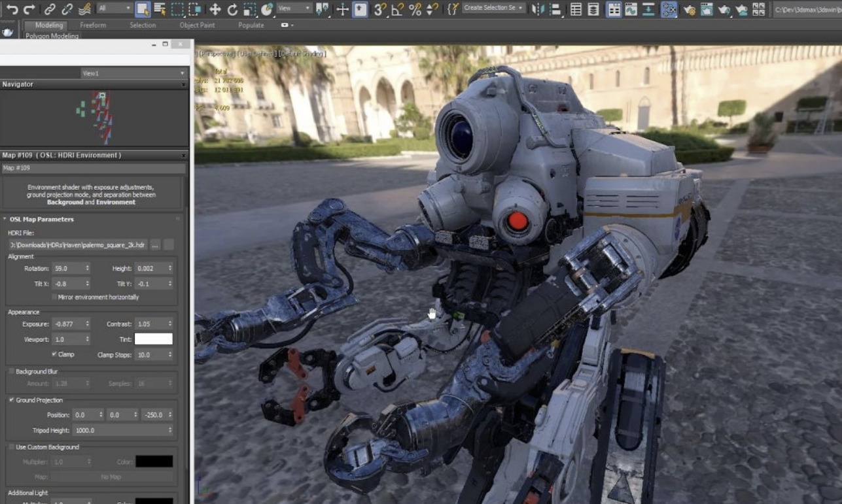842x504 pixels.
Task: Switch to the Object Paint ribbon tab
Action: (x=198, y=25)
